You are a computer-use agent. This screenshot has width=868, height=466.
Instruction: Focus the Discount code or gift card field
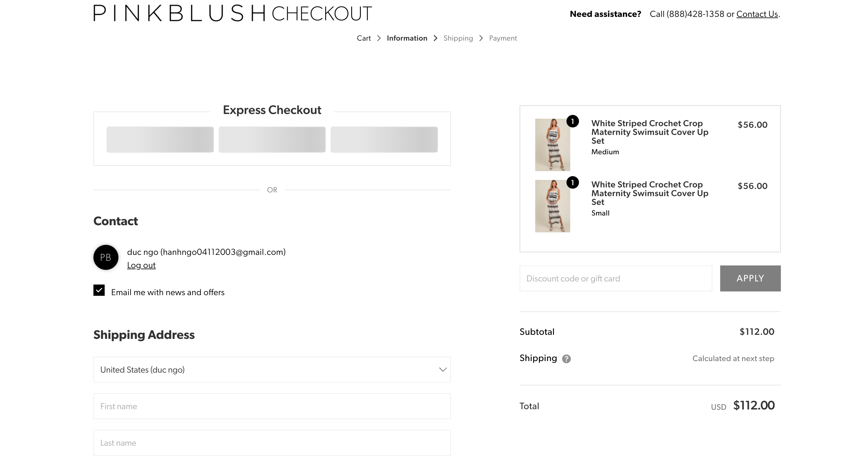pos(616,279)
